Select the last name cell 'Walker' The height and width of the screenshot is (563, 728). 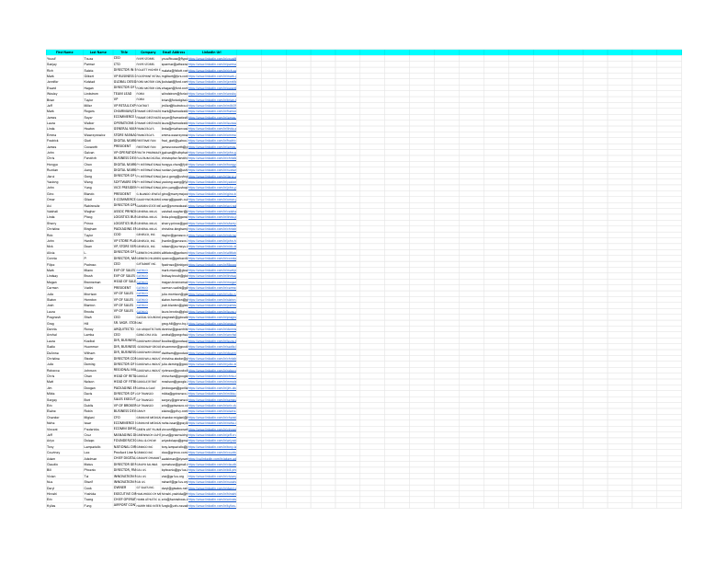98,123
